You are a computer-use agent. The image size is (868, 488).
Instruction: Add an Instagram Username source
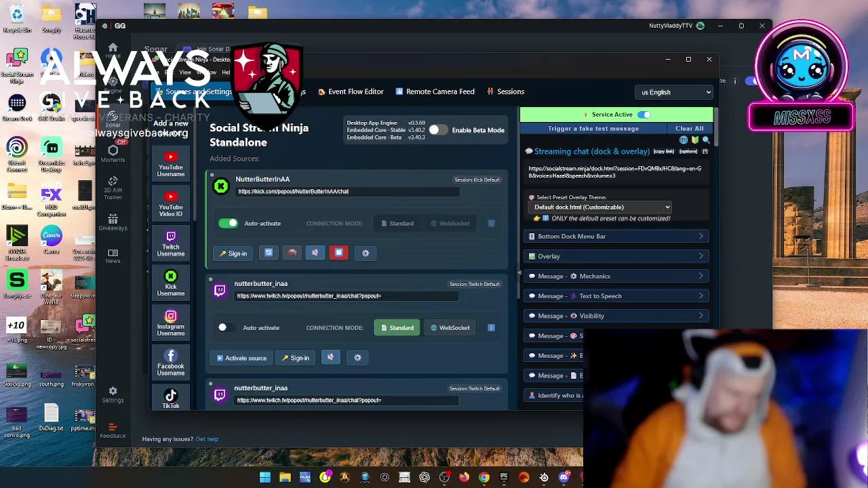click(171, 323)
